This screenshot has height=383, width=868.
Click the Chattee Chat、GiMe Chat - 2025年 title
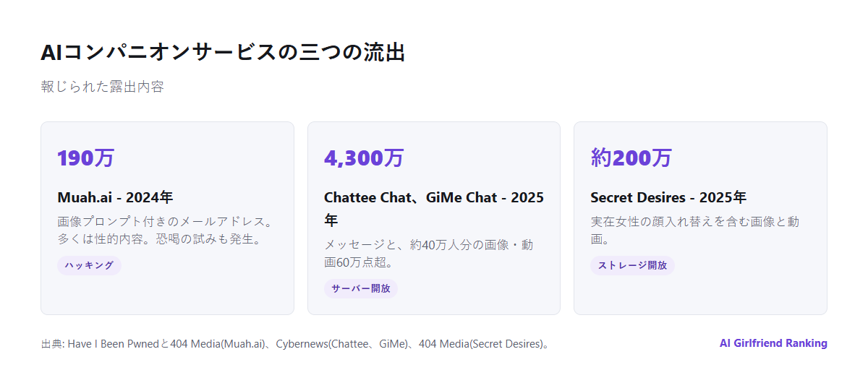tap(434, 208)
